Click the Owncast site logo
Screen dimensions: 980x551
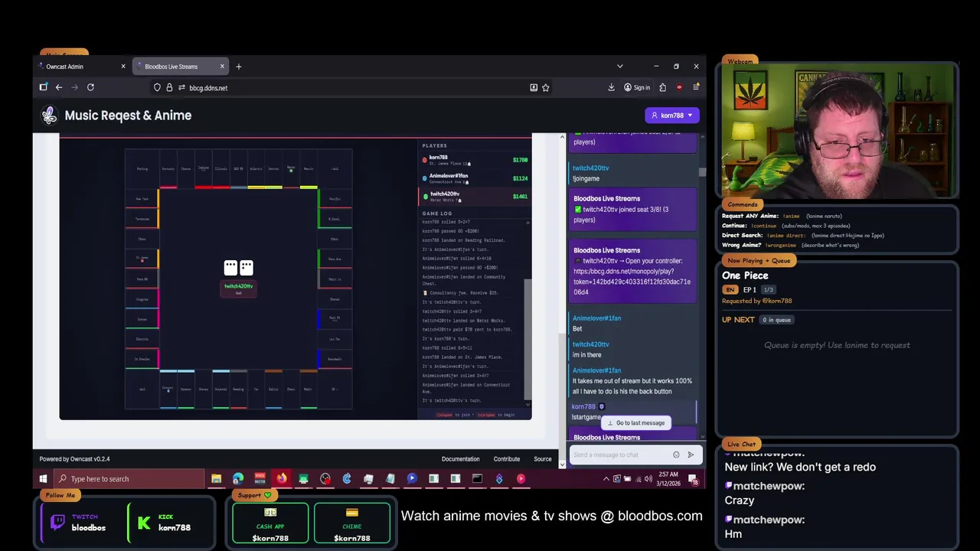(x=50, y=116)
